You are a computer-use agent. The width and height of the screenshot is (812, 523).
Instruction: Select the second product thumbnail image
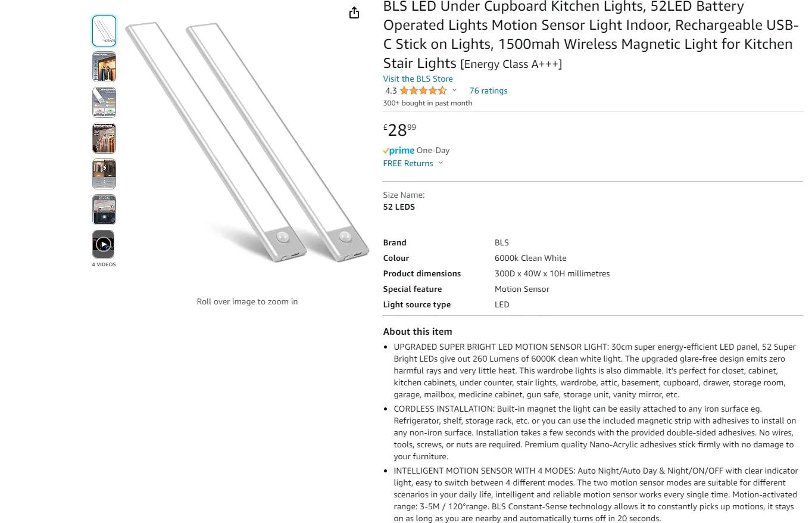coord(104,67)
